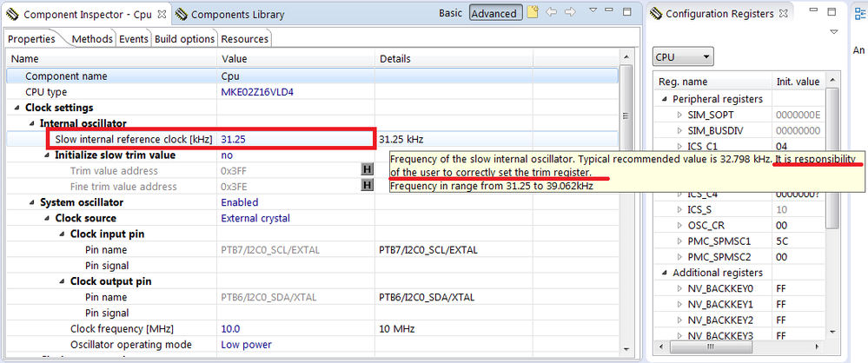Switch to Advanced view mode
The width and height of the screenshot is (868, 363).
(494, 13)
